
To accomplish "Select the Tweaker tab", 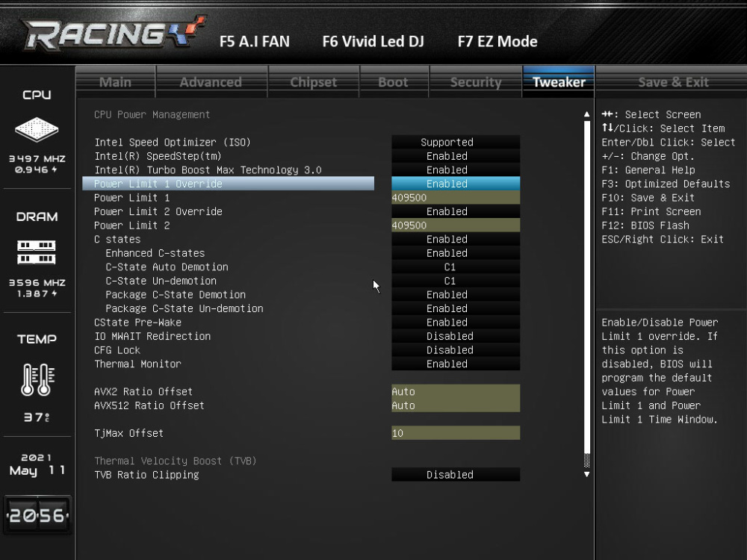I will pos(559,82).
